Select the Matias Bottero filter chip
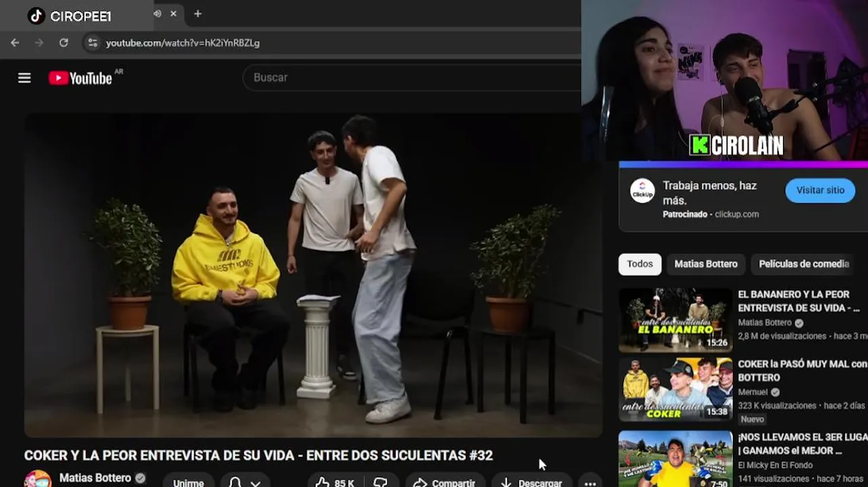The width and height of the screenshot is (868, 487). 706,264
